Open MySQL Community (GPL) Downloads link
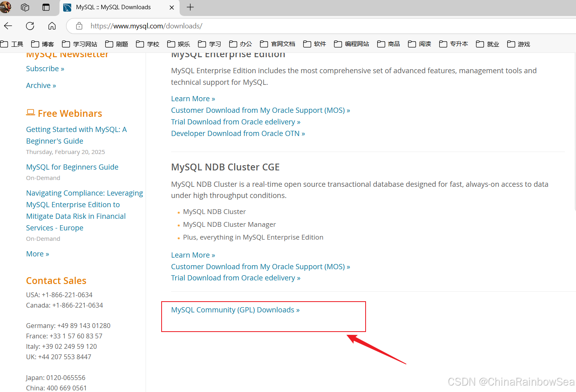The width and height of the screenshot is (576, 392). click(x=235, y=310)
